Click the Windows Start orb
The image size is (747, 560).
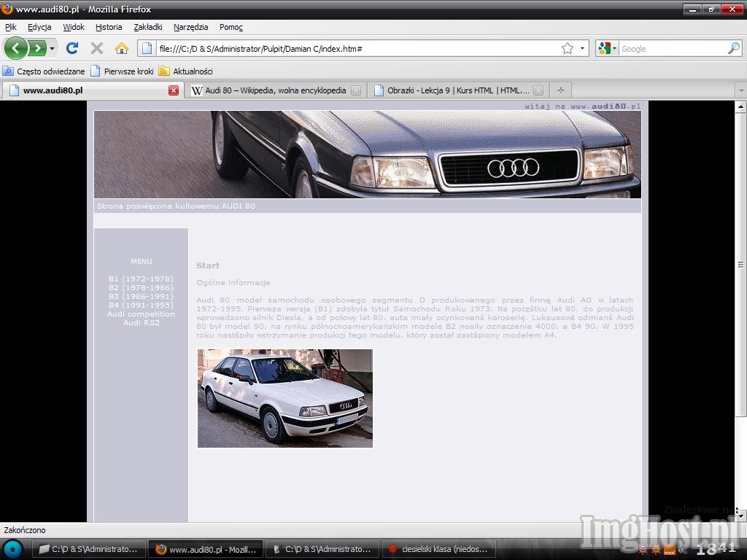click(x=12, y=549)
